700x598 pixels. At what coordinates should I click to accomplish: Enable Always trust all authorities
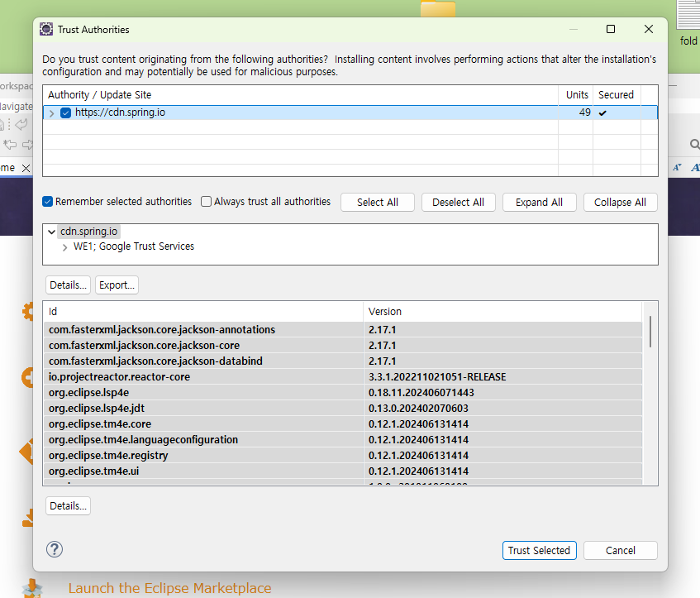(x=206, y=202)
